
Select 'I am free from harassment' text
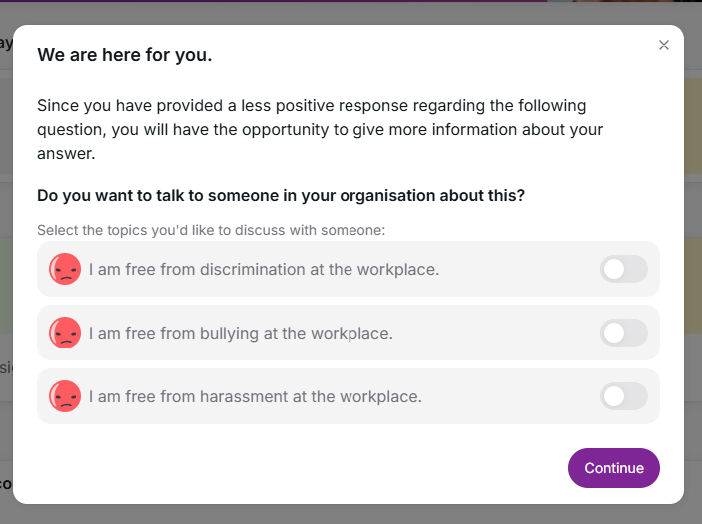pos(255,396)
